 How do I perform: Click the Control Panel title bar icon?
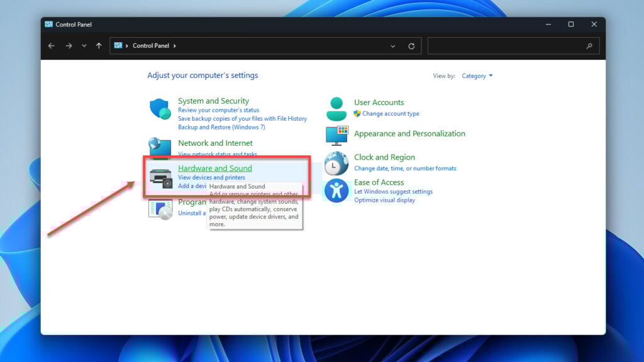click(x=49, y=25)
